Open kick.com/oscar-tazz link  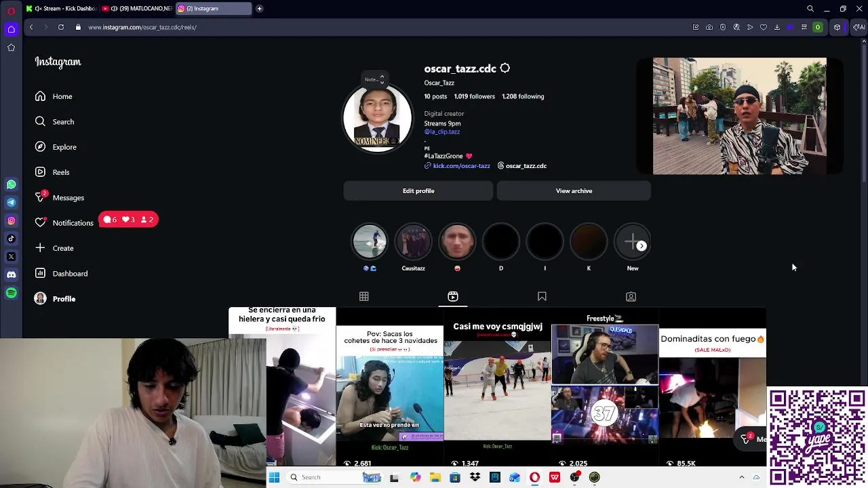pyautogui.click(x=457, y=166)
